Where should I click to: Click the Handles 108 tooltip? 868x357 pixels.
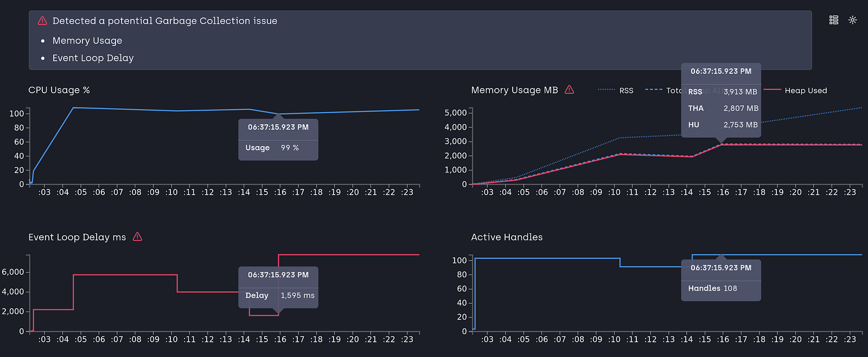[x=721, y=280]
